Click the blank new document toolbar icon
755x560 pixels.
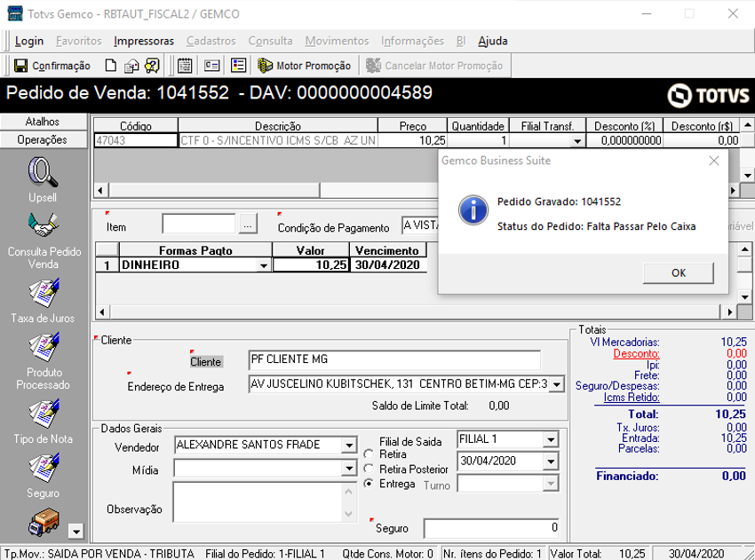click(111, 66)
